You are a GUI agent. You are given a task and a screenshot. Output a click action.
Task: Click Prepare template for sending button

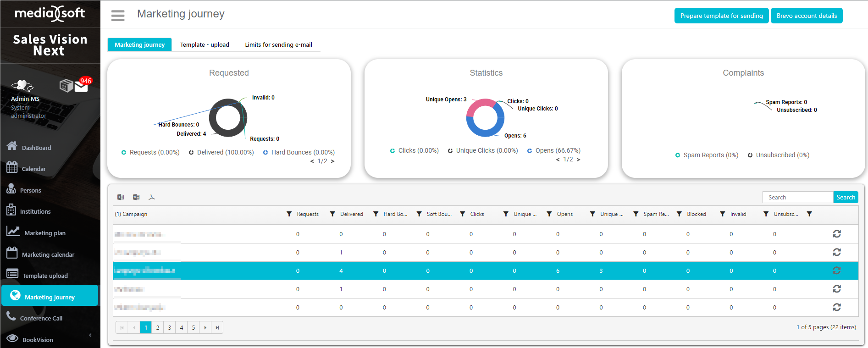point(721,16)
